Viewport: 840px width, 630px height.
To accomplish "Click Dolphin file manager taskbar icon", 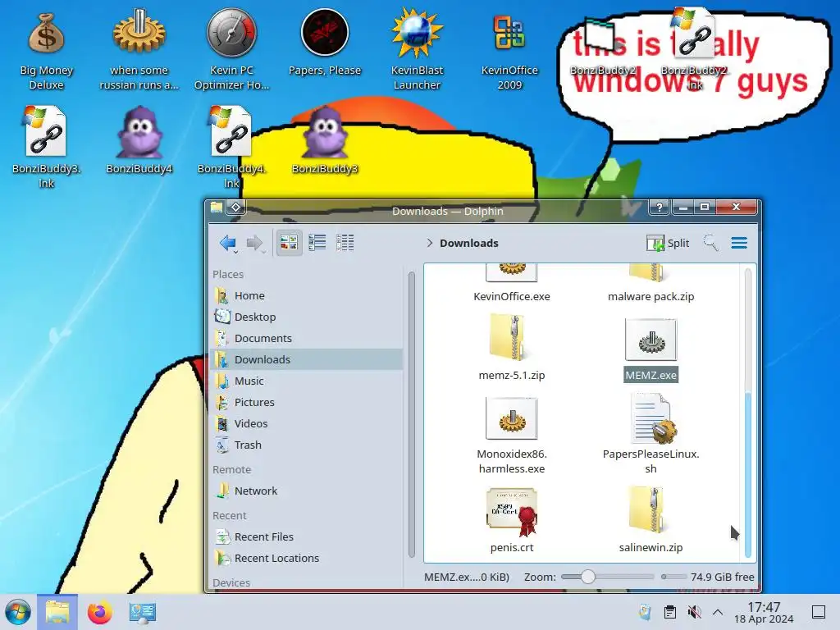I will 57,612.
